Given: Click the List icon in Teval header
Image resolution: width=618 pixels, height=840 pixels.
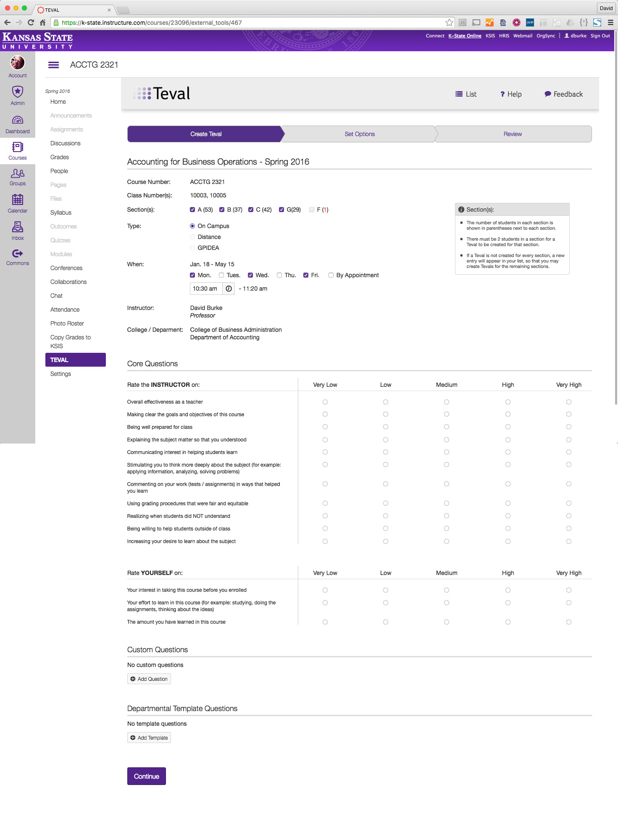Looking at the screenshot, I should pyautogui.click(x=459, y=94).
